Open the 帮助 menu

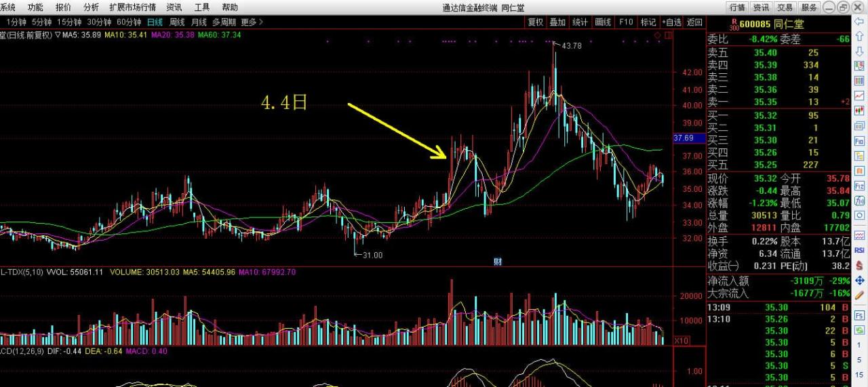pyautogui.click(x=230, y=7)
